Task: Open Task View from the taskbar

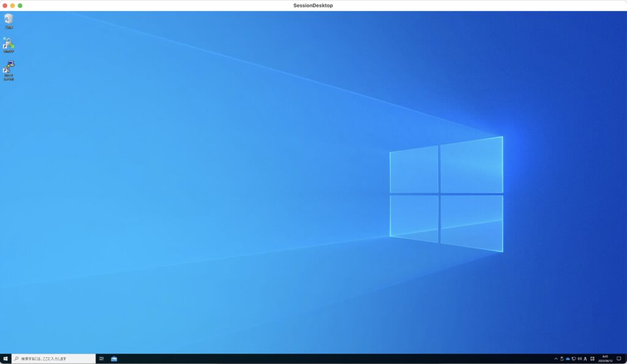Action: point(101,358)
